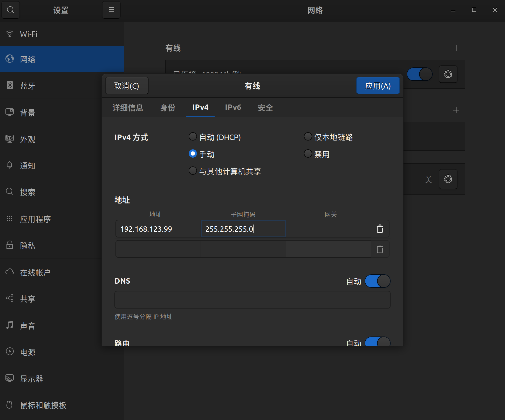Open 电源 power icon
Viewport: 505px width, 420px height.
(10, 352)
